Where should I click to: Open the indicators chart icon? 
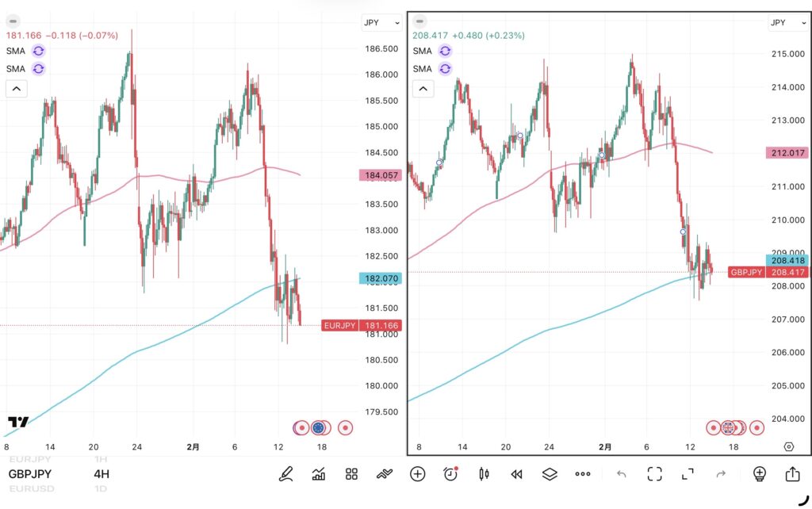(x=319, y=474)
